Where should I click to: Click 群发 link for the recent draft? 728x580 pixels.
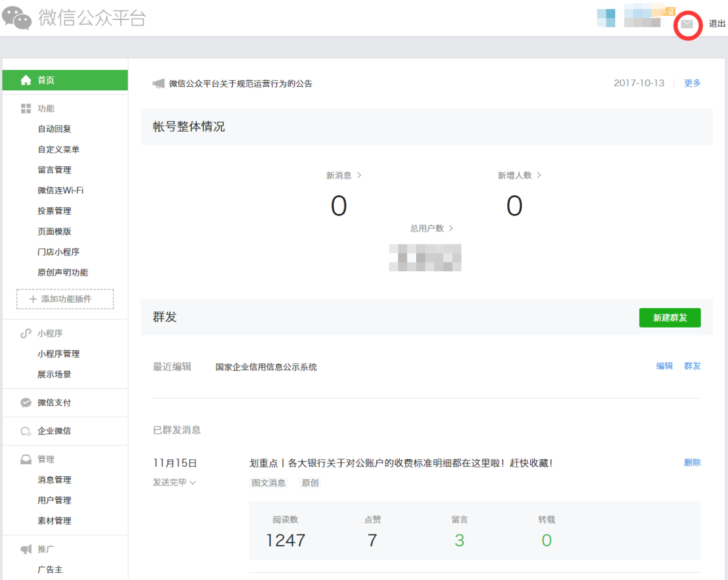(x=692, y=366)
